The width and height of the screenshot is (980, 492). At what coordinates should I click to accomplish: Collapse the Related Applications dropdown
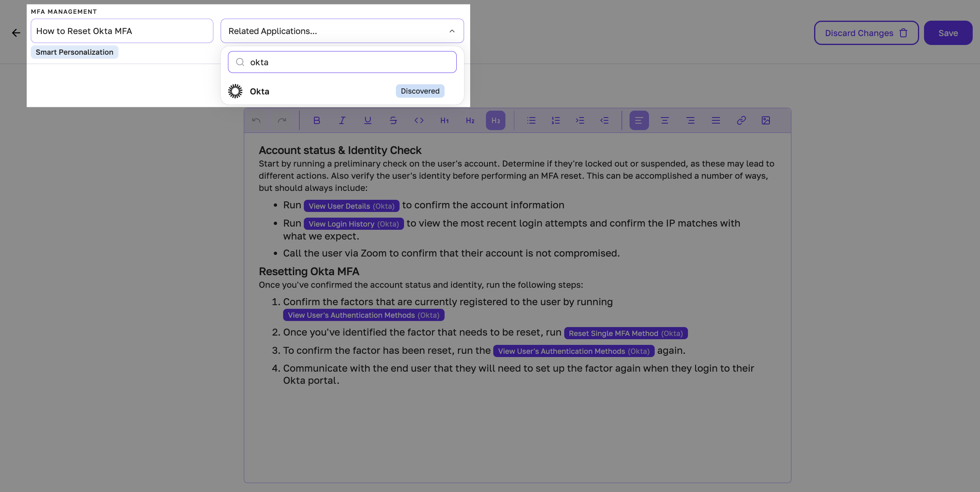[x=451, y=31]
